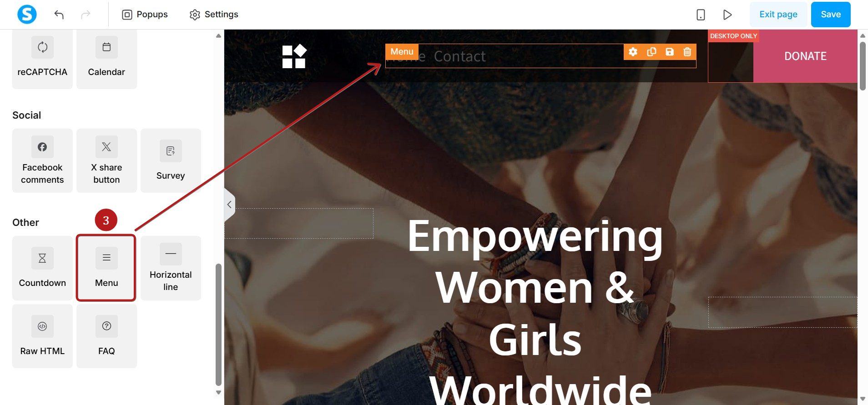
Task: Open Menu element settings gear
Action: [x=633, y=52]
